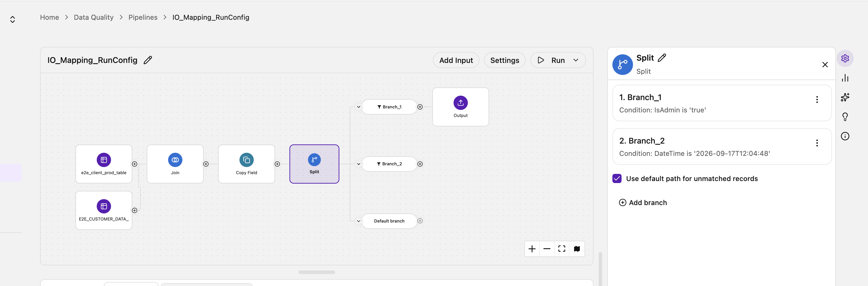This screenshot has width=868, height=286.
Task: Edit the pipeline name with the pencil icon
Action: [148, 60]
